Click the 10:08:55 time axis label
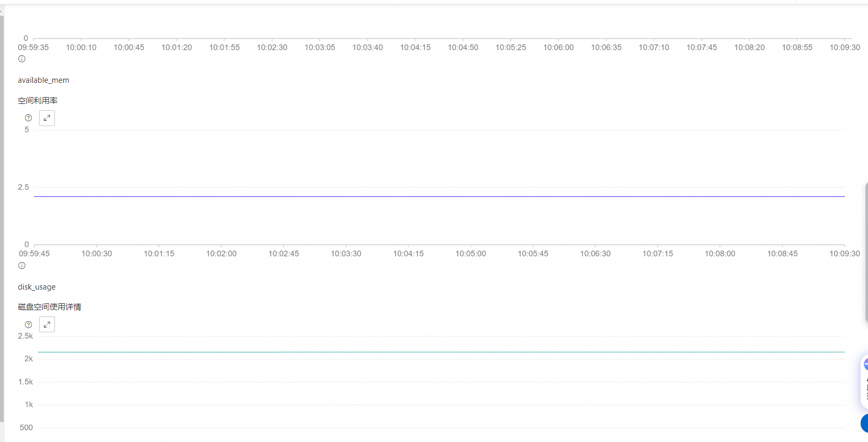This screenshot has height=442, width=868. (x=797, y=47)
